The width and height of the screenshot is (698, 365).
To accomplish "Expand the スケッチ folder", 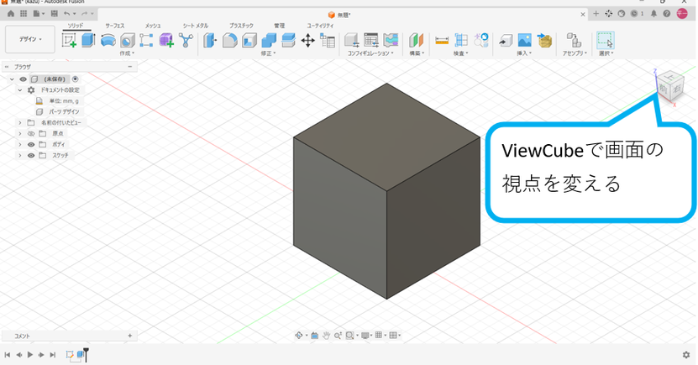I will (x=20, y=155).
